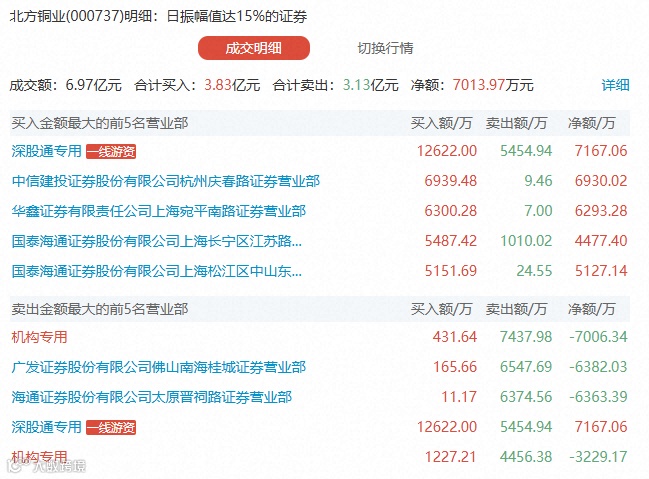Open 海通证券太原晋祠路证券营业部 link
Viewport: 649px width, 479px height.
tap(151, 397)
